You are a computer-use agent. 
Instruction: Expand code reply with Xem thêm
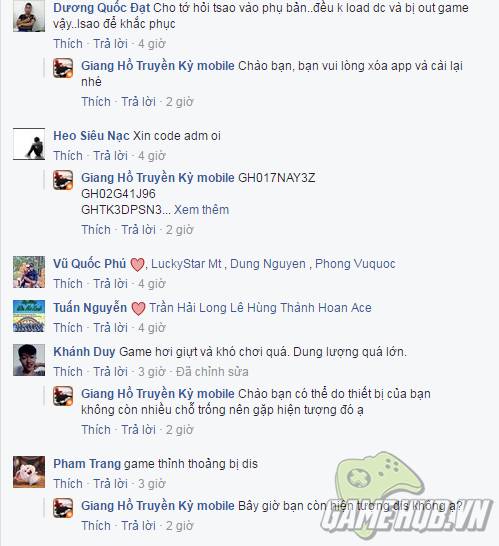(201, 210)
